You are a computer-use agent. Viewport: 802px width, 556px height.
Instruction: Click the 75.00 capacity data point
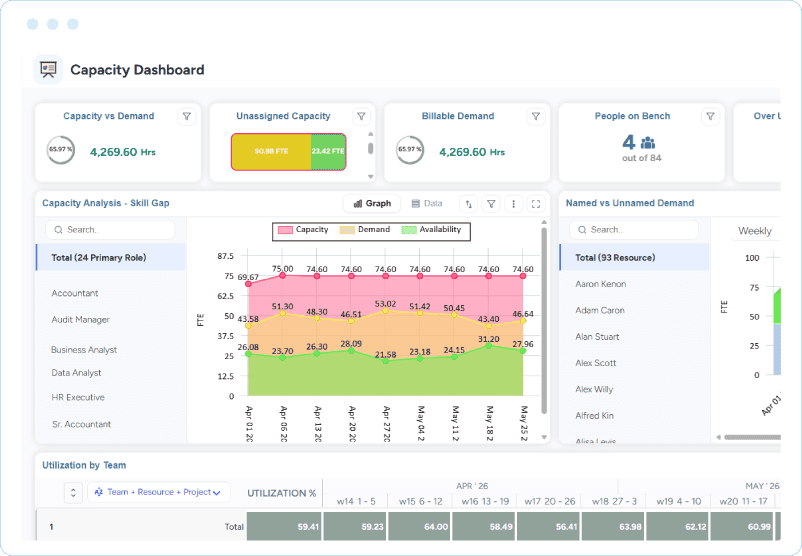click(282, 276)
